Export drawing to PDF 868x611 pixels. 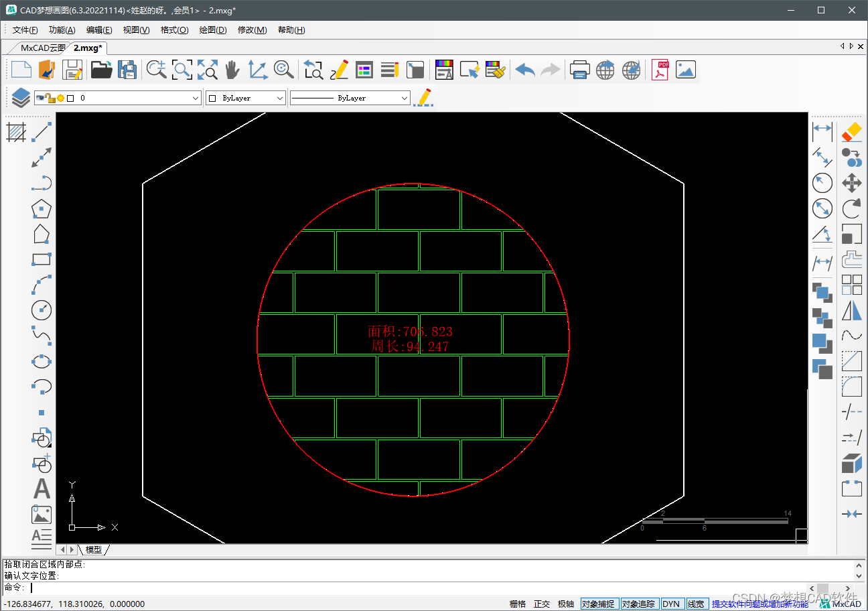tap(660, 70)
